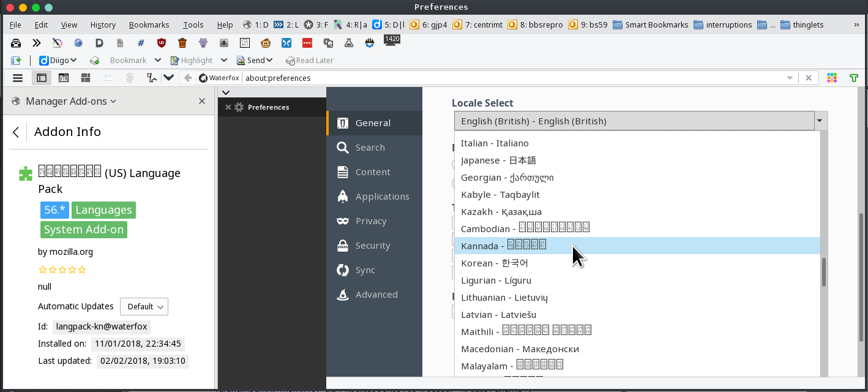The height and width of the screenshot is (392, 868).
Task: Open the History menu
Action: pyautogui.click(x=103, y=24)
